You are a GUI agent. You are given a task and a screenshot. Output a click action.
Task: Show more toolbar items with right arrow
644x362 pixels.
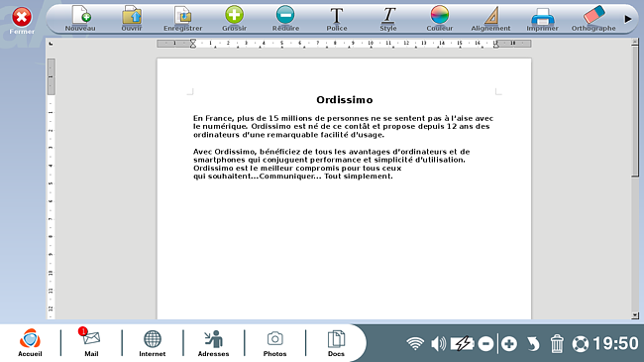[x=627, y=19]
